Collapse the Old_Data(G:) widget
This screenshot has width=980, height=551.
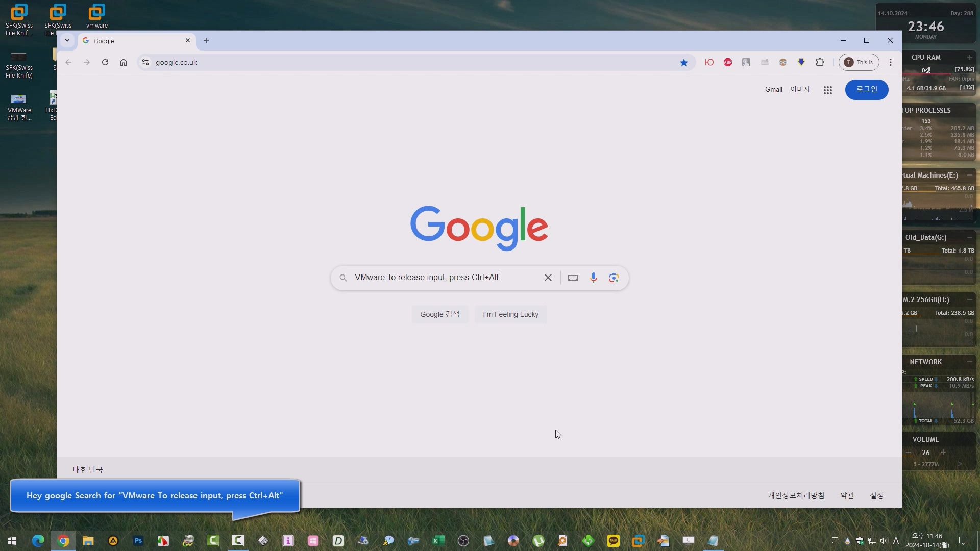point(969,237)
